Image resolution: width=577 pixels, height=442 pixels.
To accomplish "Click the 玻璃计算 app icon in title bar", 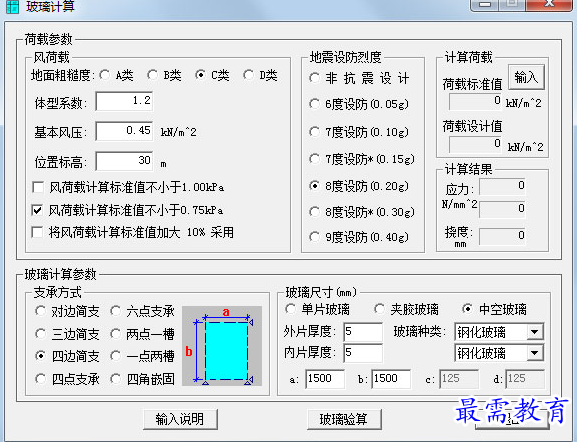I will pos(12,6).
